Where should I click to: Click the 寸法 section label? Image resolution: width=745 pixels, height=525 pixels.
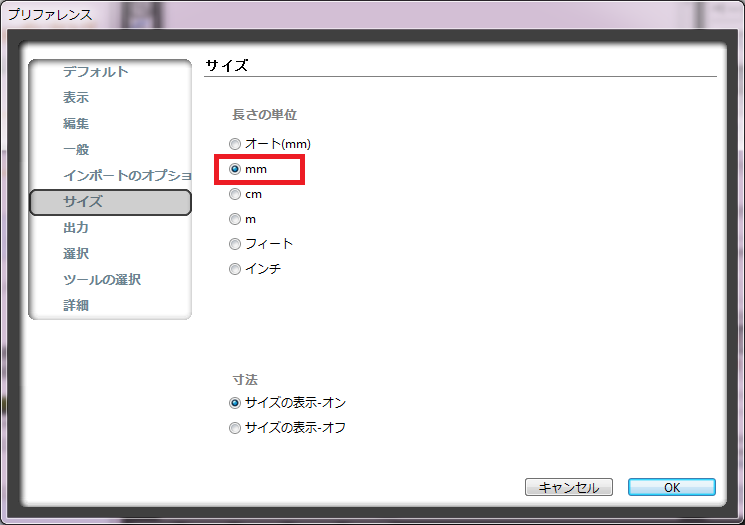coord(245,380)
